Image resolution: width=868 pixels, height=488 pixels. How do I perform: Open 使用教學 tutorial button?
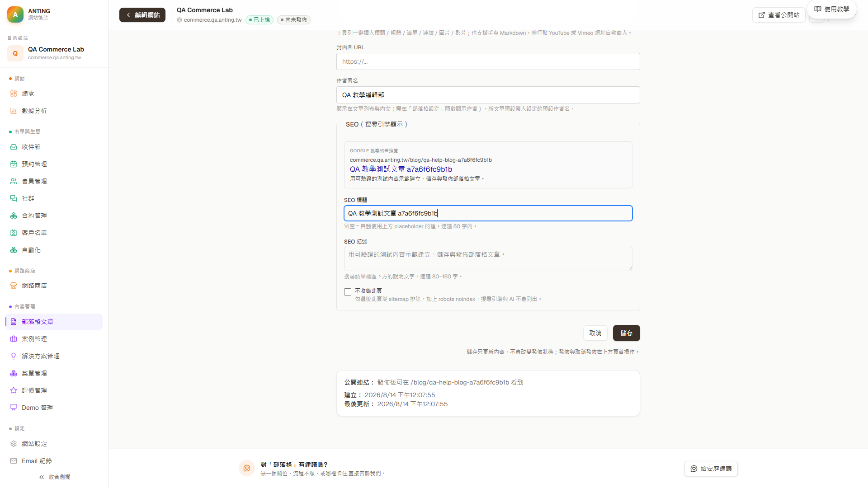pos(832,9)
